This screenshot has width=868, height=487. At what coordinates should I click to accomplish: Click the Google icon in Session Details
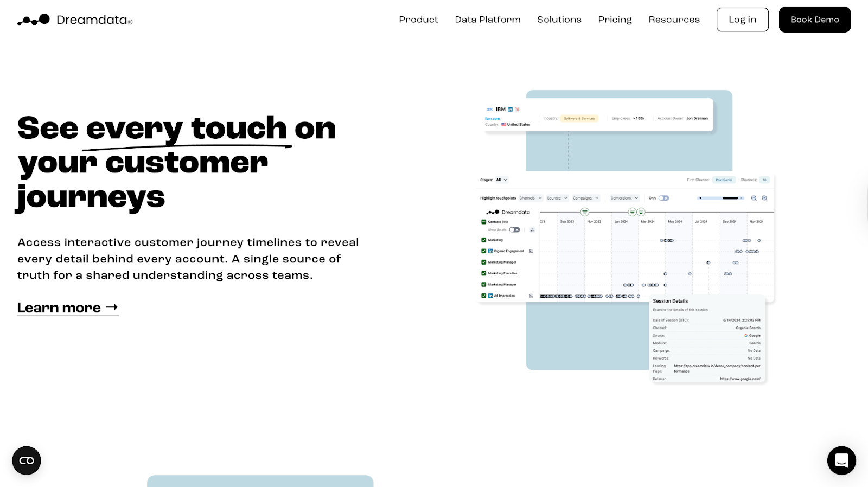point(746,336)
